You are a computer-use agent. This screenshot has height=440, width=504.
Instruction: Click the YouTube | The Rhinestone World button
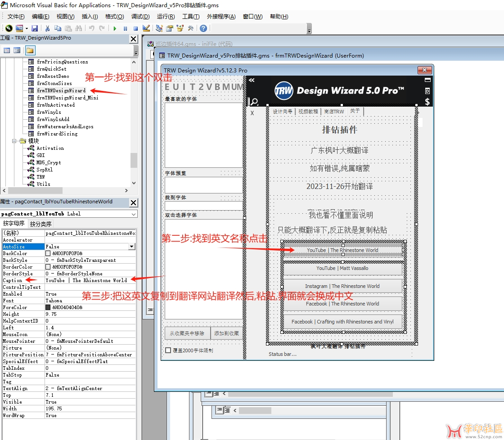click(342, 250)
